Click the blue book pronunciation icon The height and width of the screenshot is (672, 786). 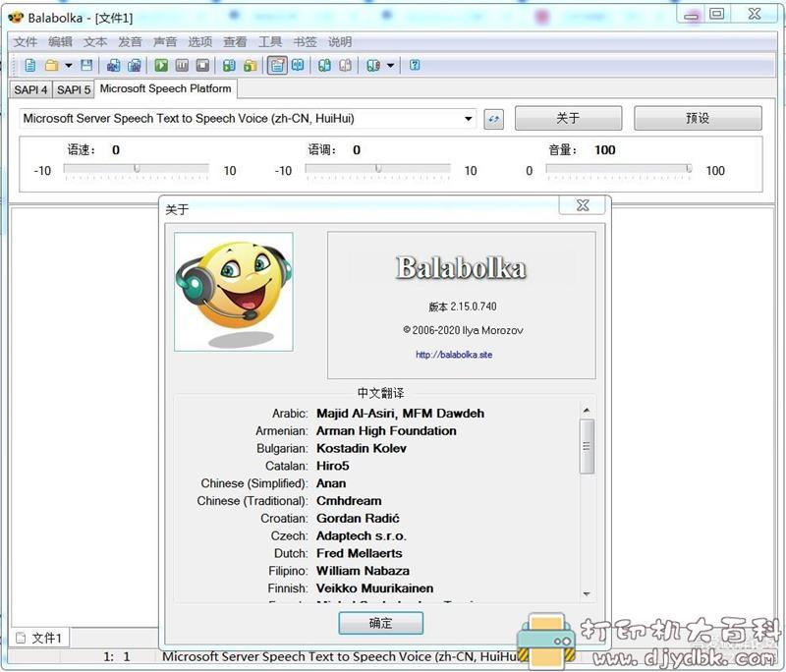click(298, 65)
